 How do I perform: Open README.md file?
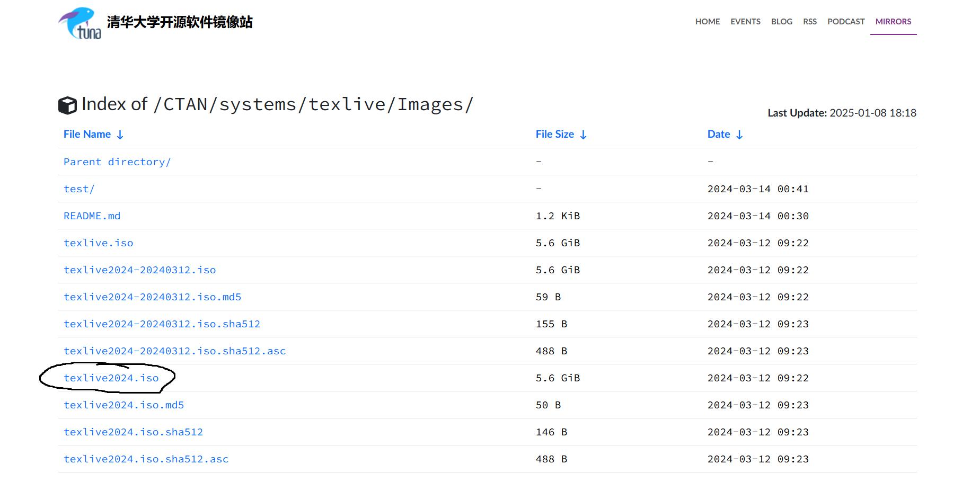(x=92, y=216)
